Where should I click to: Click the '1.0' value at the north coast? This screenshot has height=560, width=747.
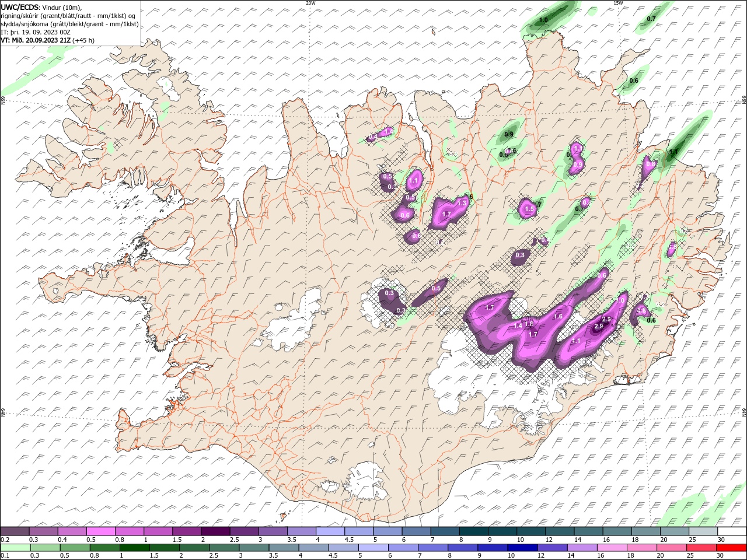543,20
